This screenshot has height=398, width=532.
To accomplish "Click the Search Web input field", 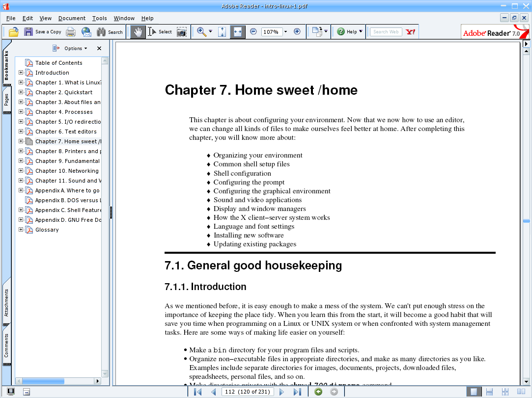I will [386, 32].
